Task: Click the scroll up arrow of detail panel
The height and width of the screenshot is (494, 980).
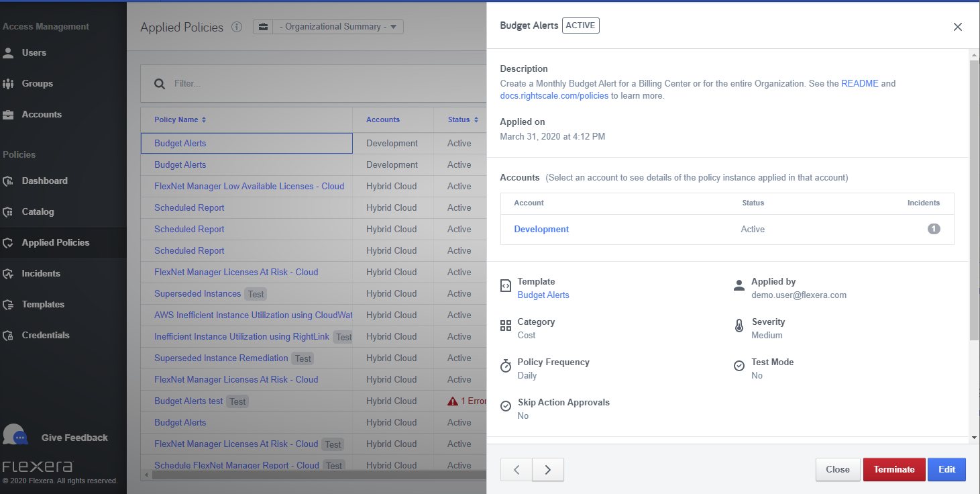Action: tap(974, 54)
